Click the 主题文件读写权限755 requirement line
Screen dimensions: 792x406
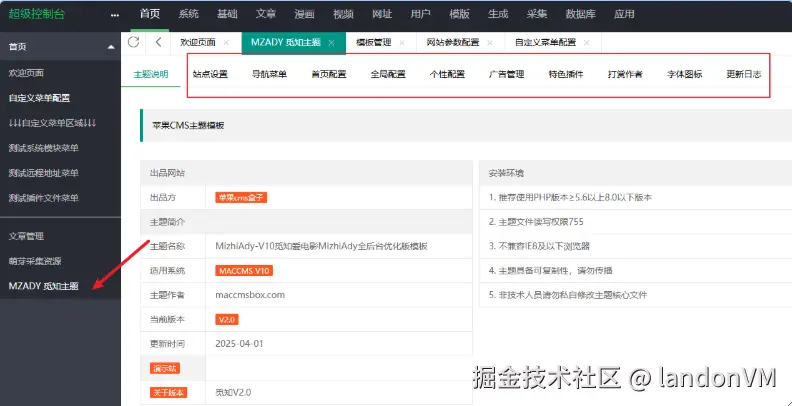[x=536, y=222]
